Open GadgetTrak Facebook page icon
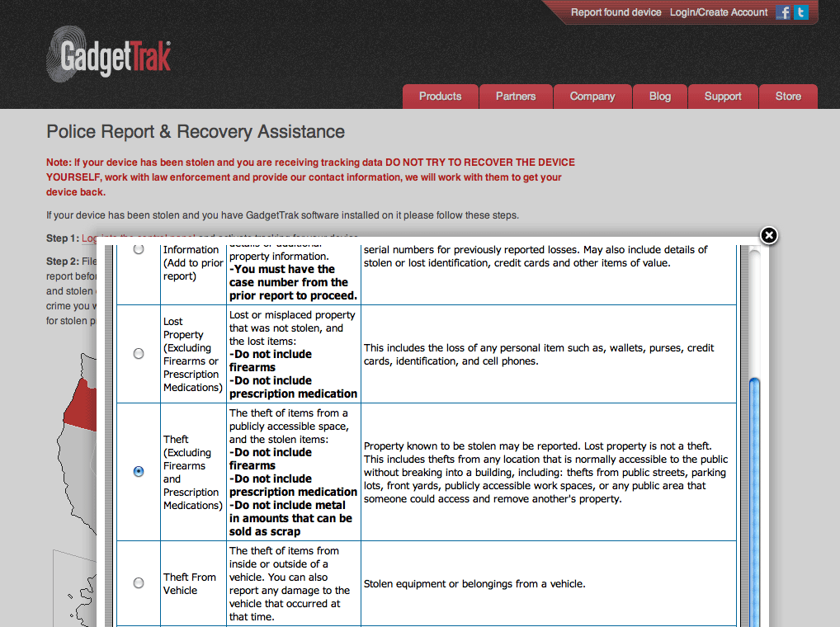 click(x=783, y=12)
